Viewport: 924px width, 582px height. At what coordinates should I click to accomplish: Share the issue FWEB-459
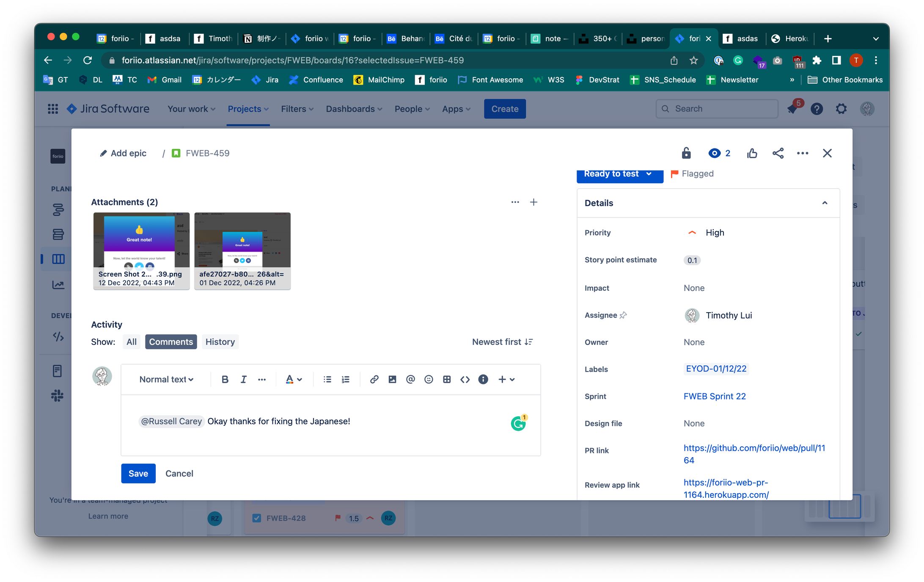tap(778, 153)
